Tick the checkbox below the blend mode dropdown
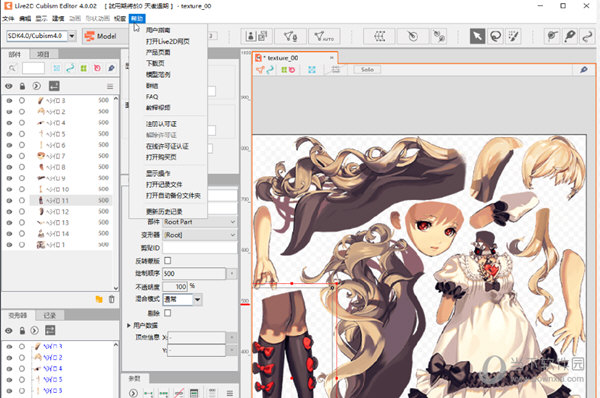The height and width of the screenshot is (398, 600). click(167, 313)
